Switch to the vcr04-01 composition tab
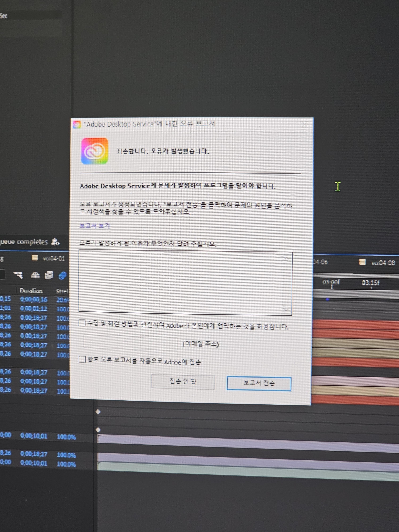The image size is (399, 532). 53,259
